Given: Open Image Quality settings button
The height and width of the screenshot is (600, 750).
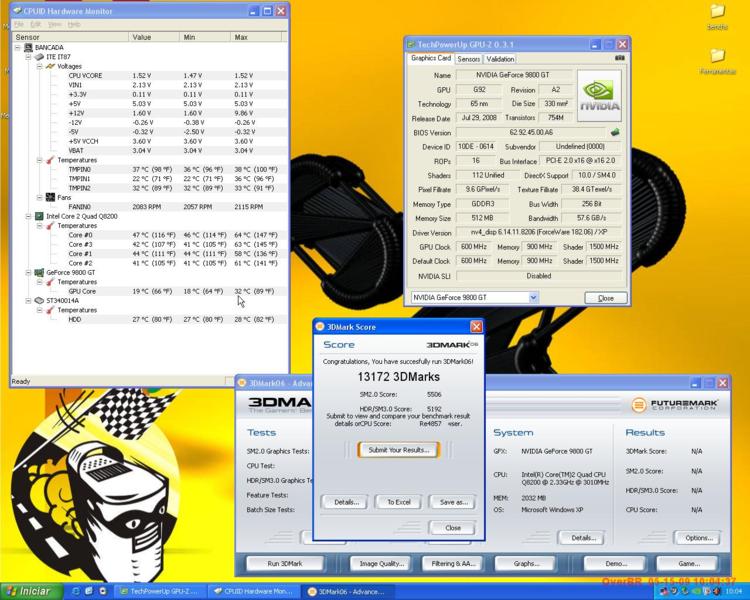Looking at the screenshot, I should [381, 564].
